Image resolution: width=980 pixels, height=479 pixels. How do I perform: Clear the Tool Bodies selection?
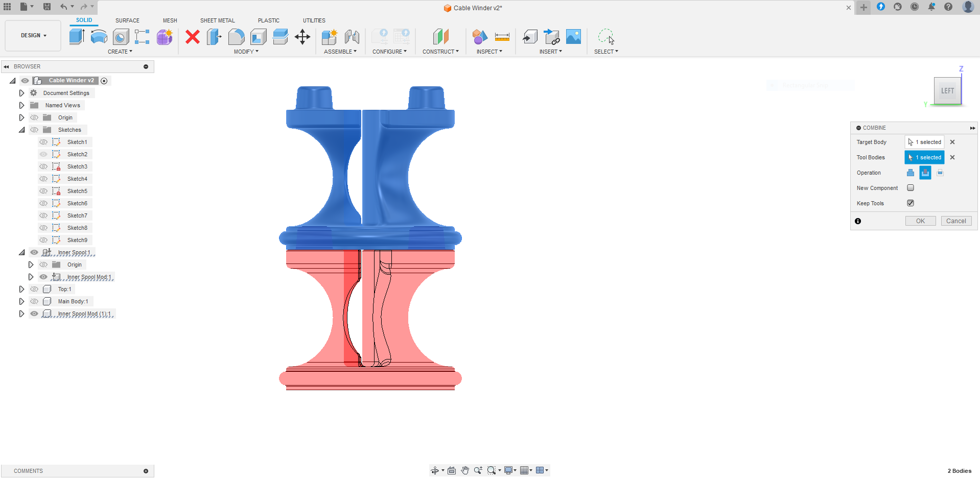pos(952,157)
